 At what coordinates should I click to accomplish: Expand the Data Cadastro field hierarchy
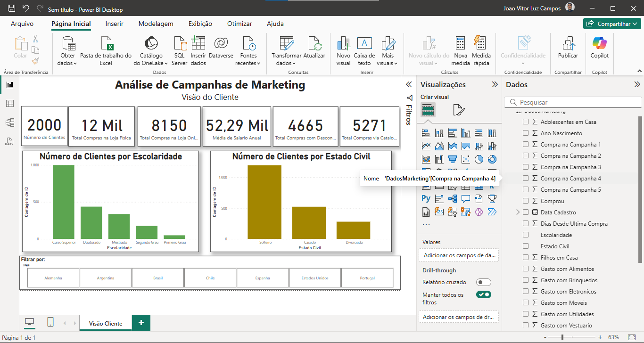coord(518,212)
